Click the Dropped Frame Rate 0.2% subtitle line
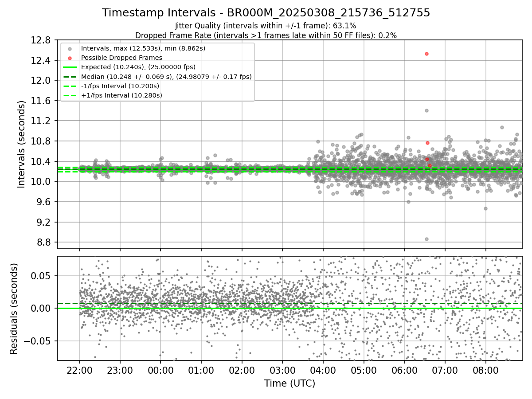The height and width of the screenshot is (399, 532). pyautogui.click(x=266, y=35)
